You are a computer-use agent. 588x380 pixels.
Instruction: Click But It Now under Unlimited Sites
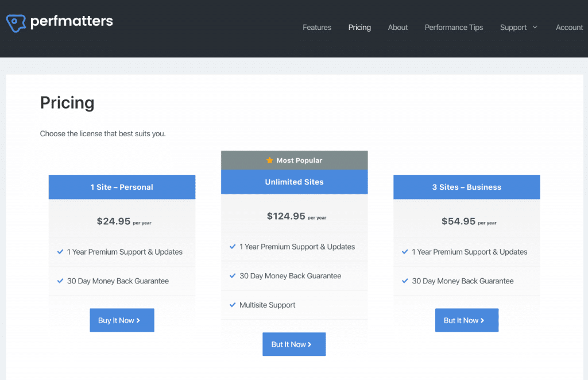[294, 344]
